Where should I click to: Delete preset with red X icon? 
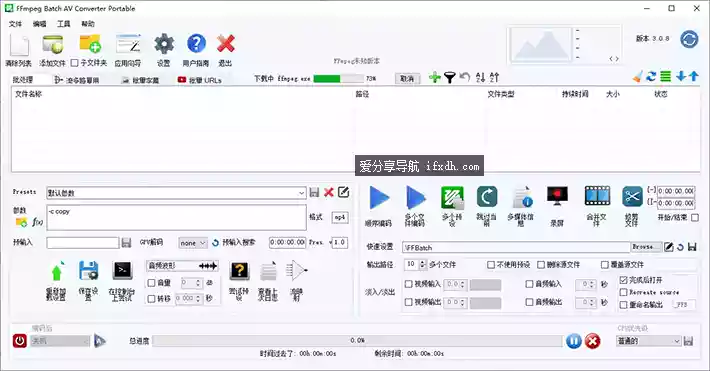(x=329, y=193)
